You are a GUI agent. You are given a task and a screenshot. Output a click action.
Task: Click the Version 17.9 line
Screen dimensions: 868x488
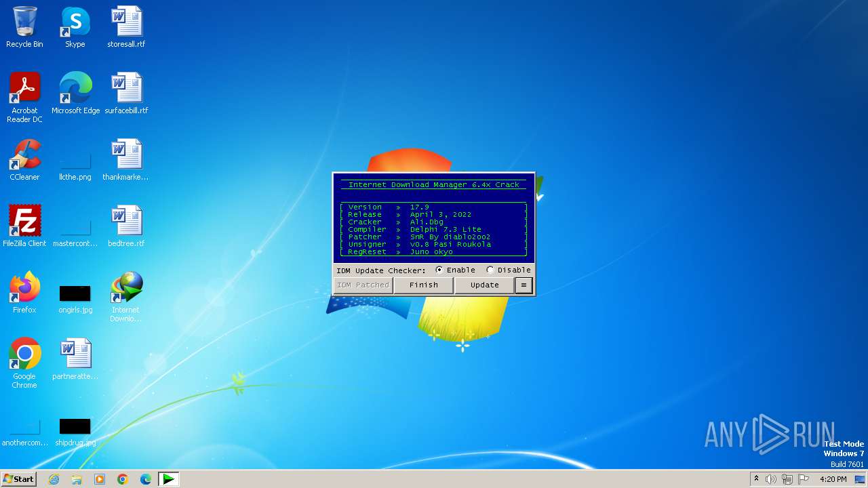(x=434, y=207)
